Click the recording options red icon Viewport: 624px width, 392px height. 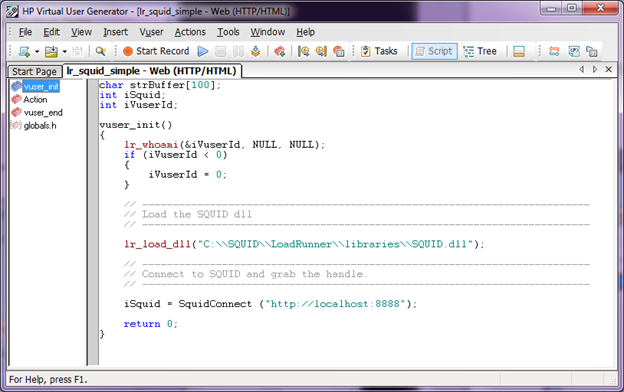pyautogui.click(x=339, y=51)
